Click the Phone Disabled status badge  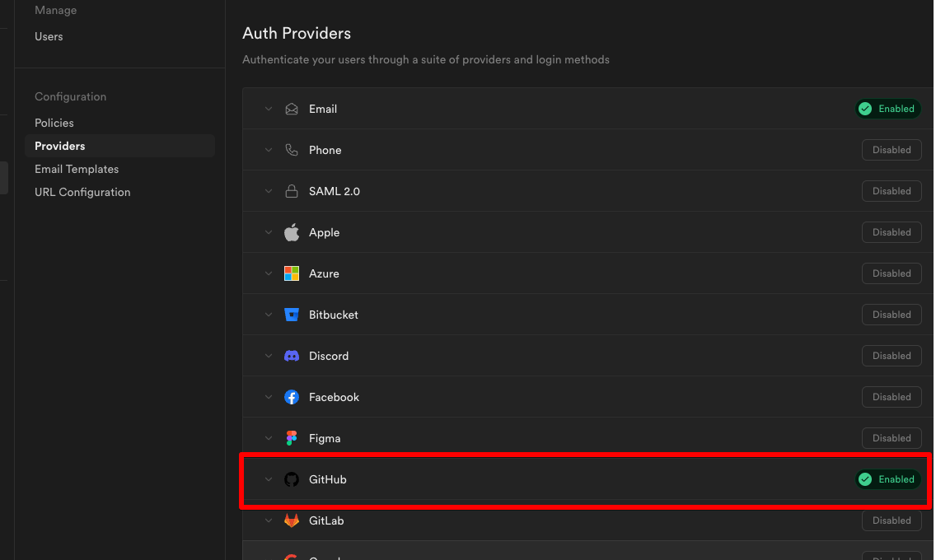[x=892, y=150]
